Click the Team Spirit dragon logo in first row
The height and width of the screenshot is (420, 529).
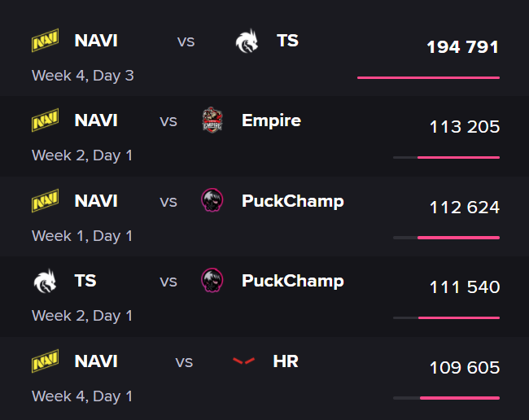(x=247, y=41)
